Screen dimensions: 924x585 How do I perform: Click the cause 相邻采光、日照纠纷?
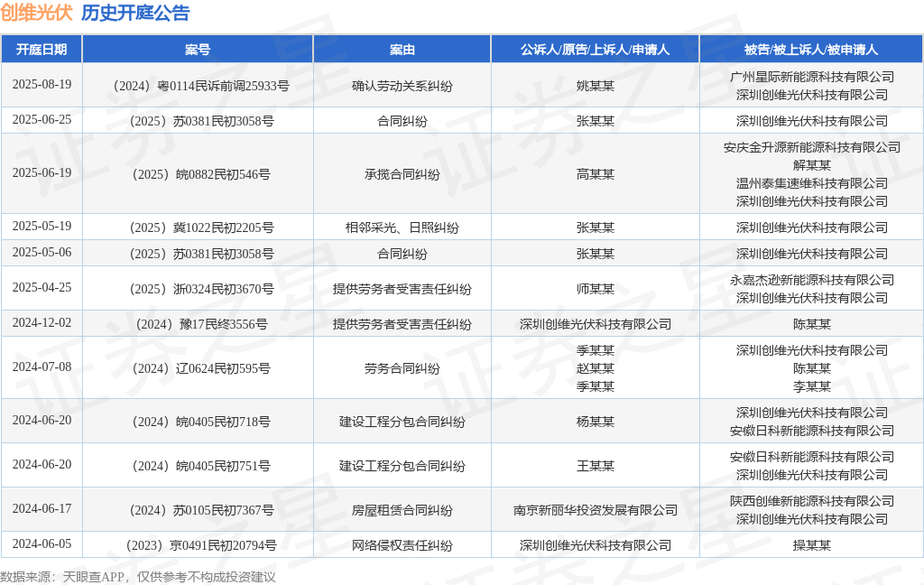402,227
